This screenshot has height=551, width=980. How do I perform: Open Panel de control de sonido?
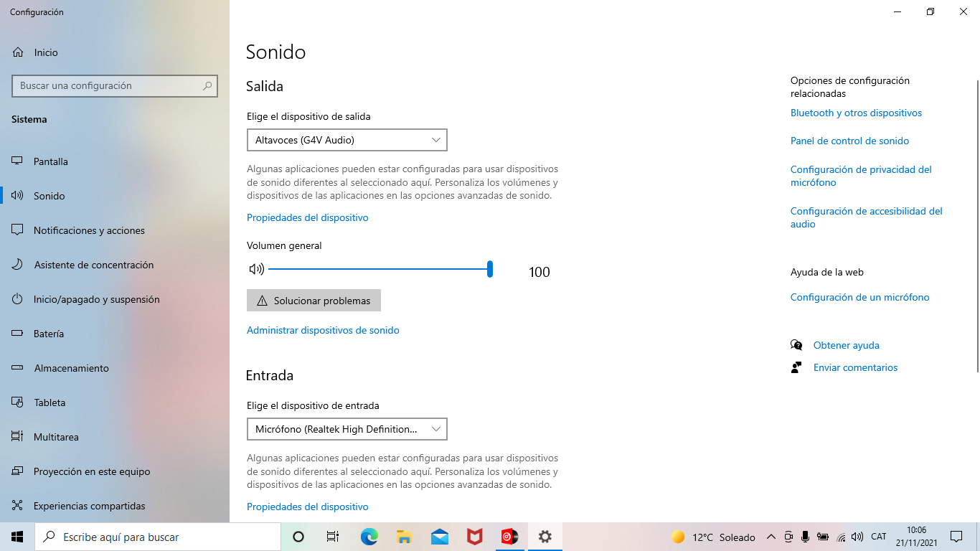click(849, 141)
